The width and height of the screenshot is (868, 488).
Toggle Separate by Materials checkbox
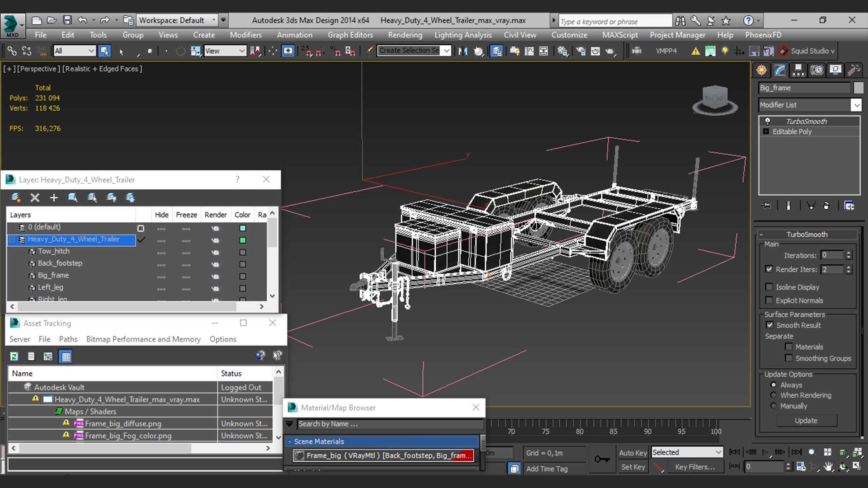click(789, 347)
